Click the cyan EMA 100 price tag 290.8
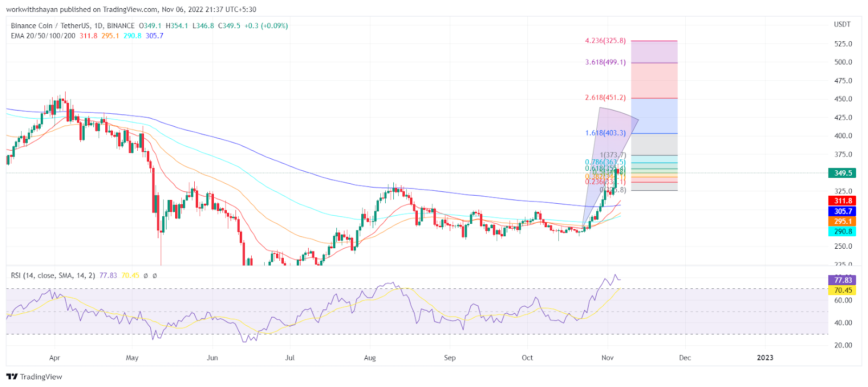 click(x=843, y=231)
